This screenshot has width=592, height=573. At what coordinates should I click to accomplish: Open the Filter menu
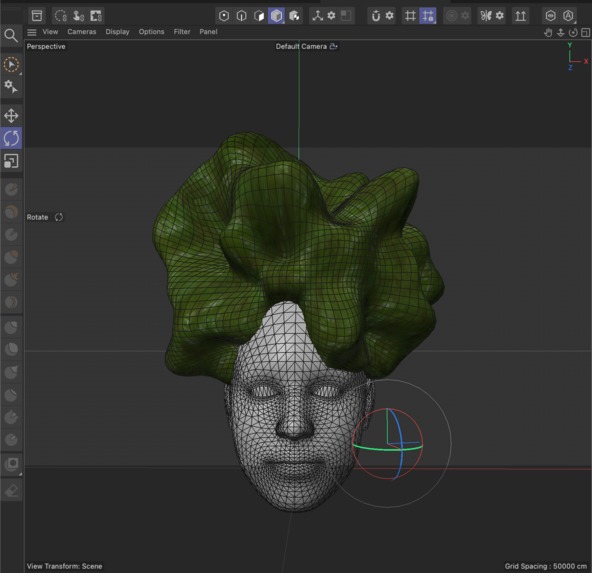click(182, 32)
